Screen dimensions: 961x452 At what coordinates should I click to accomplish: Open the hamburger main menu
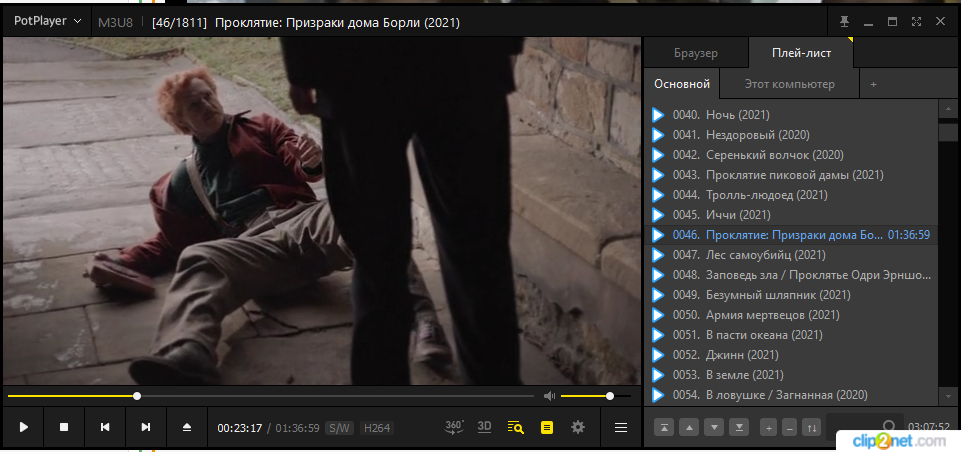tap(621, 427)
